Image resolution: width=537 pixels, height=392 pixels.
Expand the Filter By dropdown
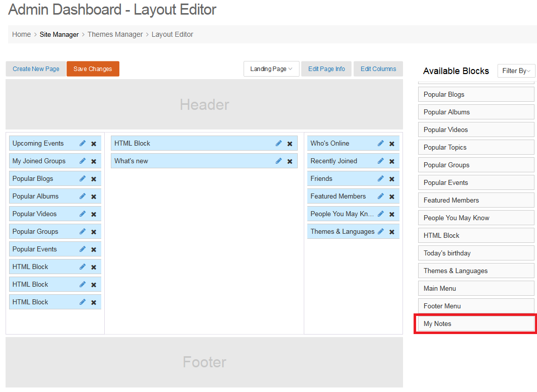516,71
